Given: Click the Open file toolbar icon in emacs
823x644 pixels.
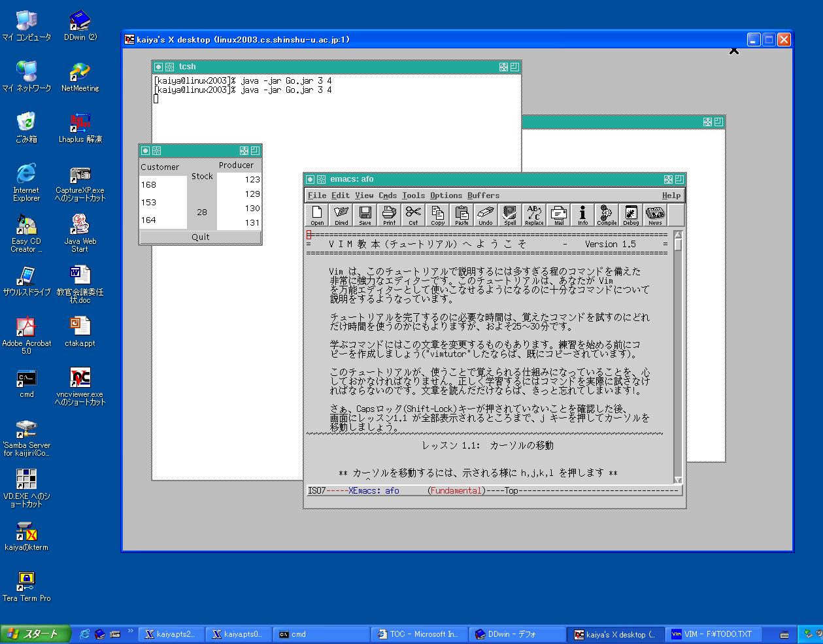Looking at the screenshot, I should tap(317, 215).
